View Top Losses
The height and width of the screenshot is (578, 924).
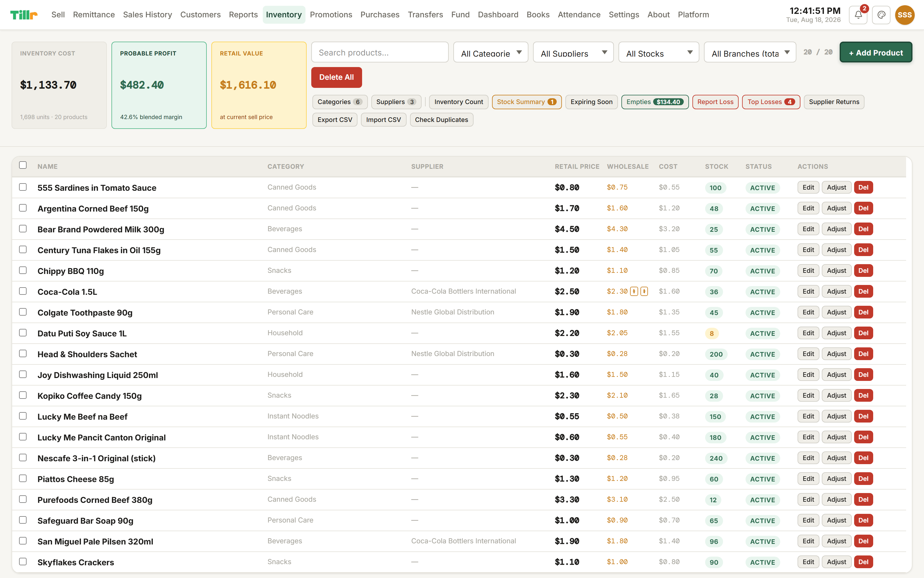coord(771,102)
